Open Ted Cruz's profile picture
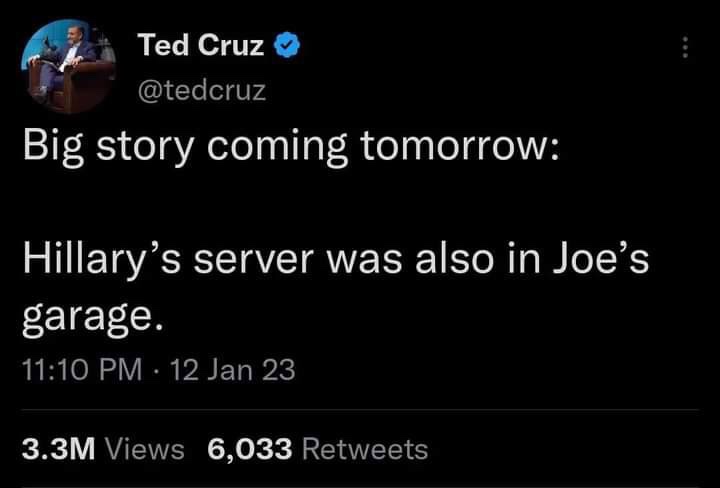Viewport: 720px width, 488px height. click(x=66, y=67)
